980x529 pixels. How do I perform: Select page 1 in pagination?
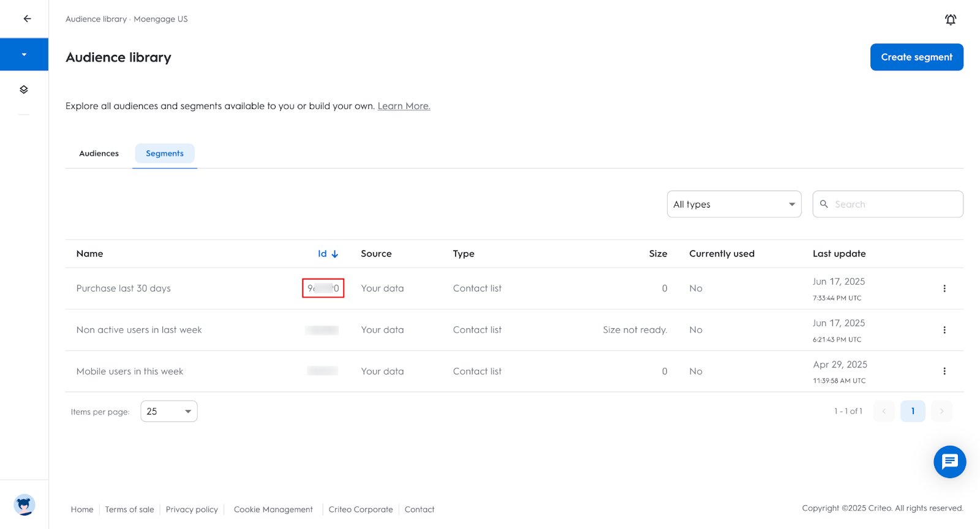coord(913,411)
